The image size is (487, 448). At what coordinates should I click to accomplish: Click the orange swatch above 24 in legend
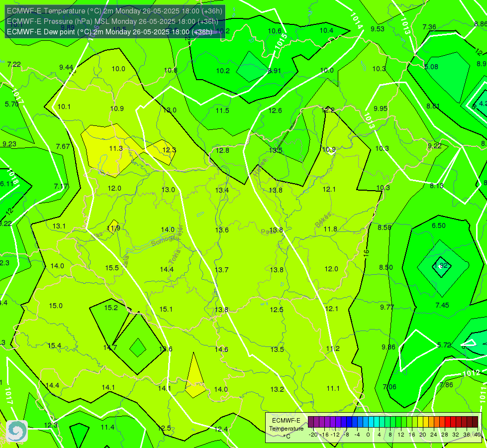(x=437, y=422)
